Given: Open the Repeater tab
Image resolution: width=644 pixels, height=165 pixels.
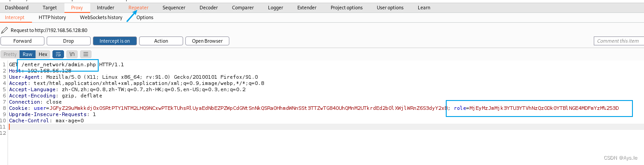Looking at the screenshot, I should 139,8.
